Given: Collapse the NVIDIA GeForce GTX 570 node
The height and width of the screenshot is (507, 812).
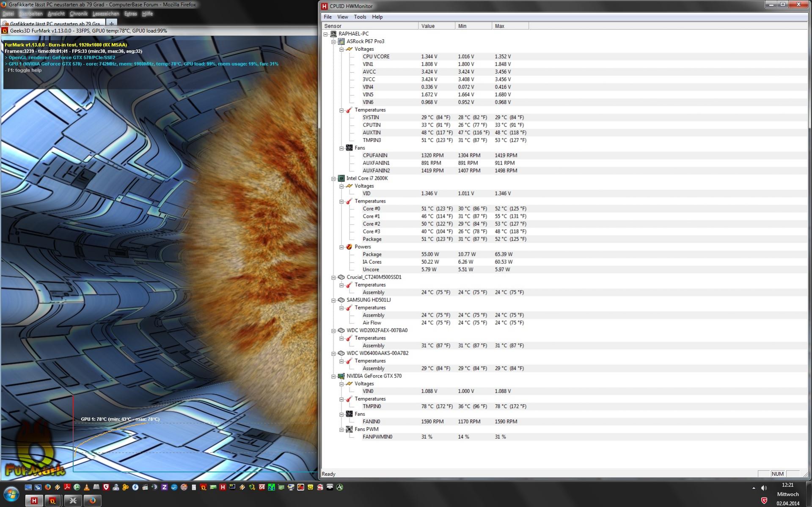Looking at the screenshot, I should pos(334,376).
